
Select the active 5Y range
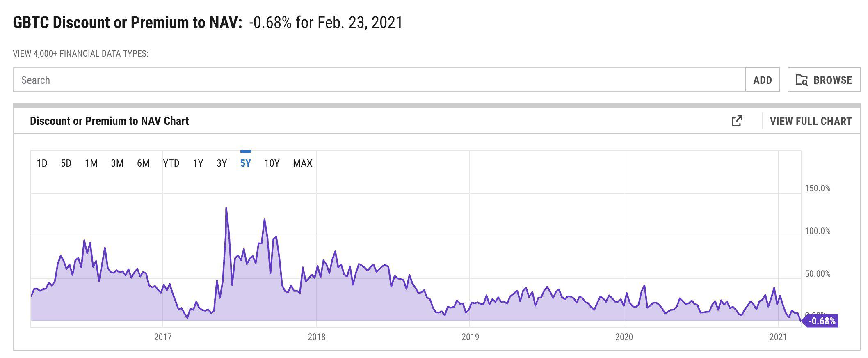pos(245,163)
